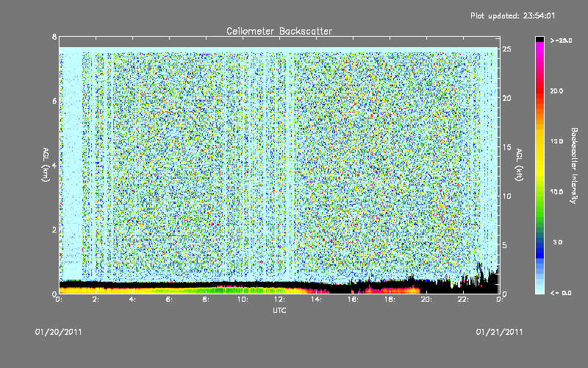The height and width of the screenshot is (368, 588).
Task: Click the 2 km tick on left axis
Action: coord(54,230)
